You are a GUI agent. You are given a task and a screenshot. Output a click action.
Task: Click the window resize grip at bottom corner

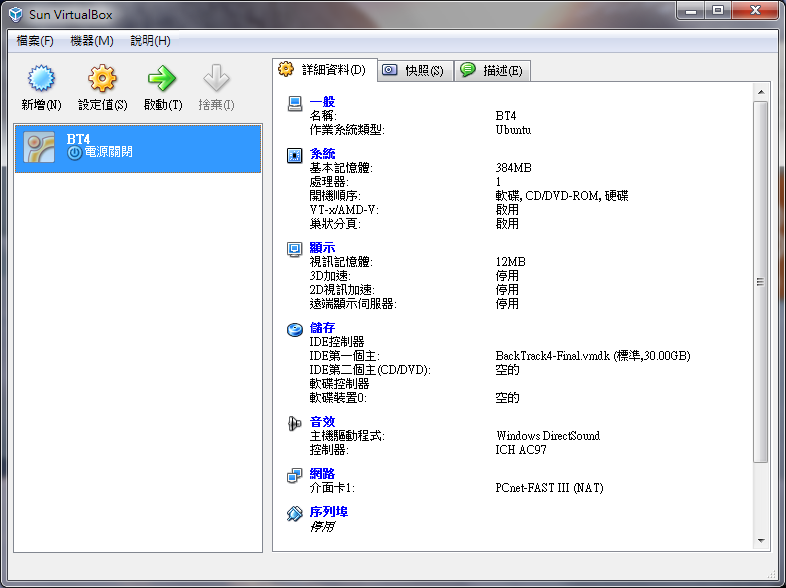(772, 574)
